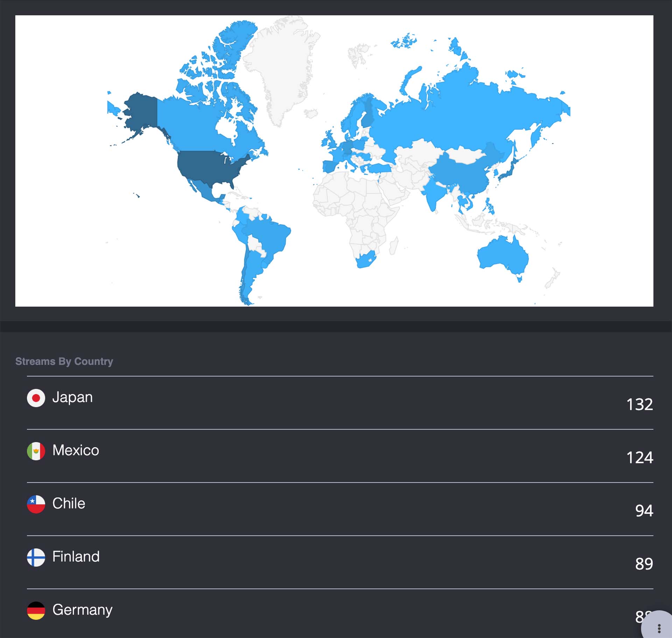Select the Japan country name
Screen dimensions: 672x638
pyautogui.click(x=72, y=397)
